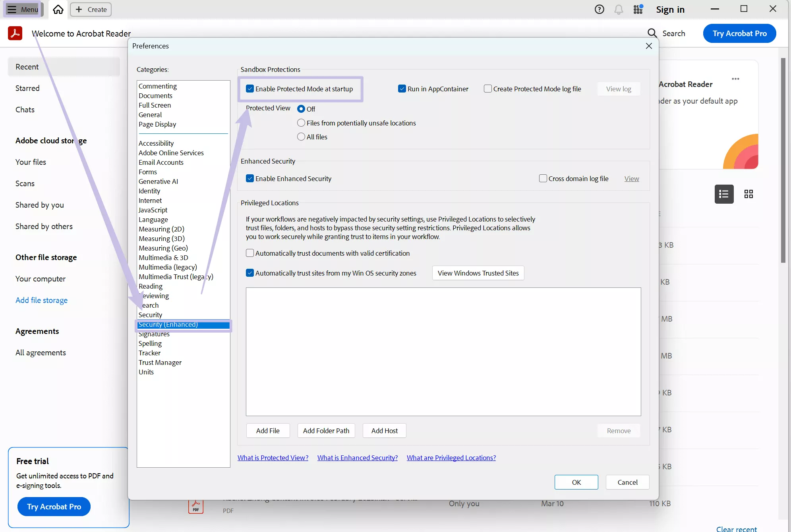The width and height of the screenshot is (791, 532).
Task: Click the Home icon in the tab bar
Action: pyautogui.click(x=58, y=9)
